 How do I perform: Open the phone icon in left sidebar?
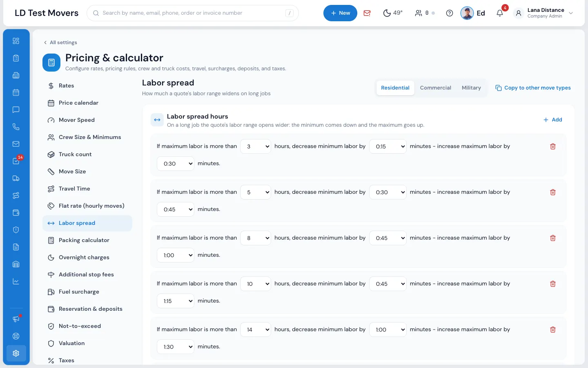point(16,127)
